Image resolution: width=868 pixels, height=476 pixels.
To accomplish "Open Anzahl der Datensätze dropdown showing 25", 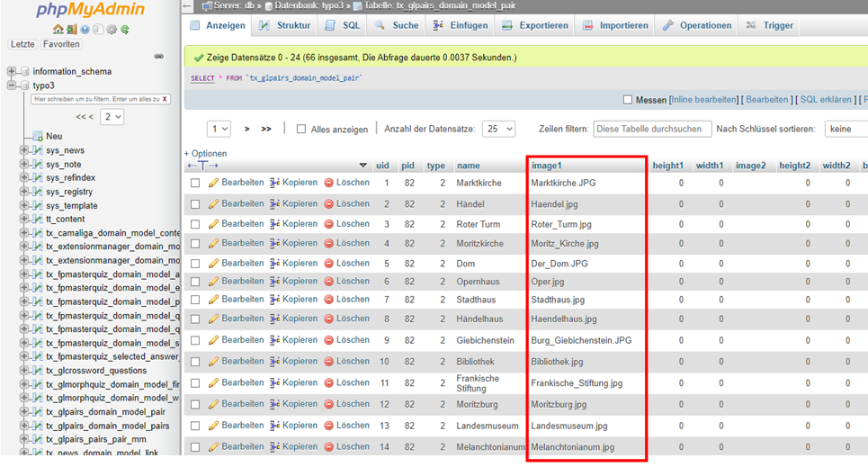I will point(499,129).
